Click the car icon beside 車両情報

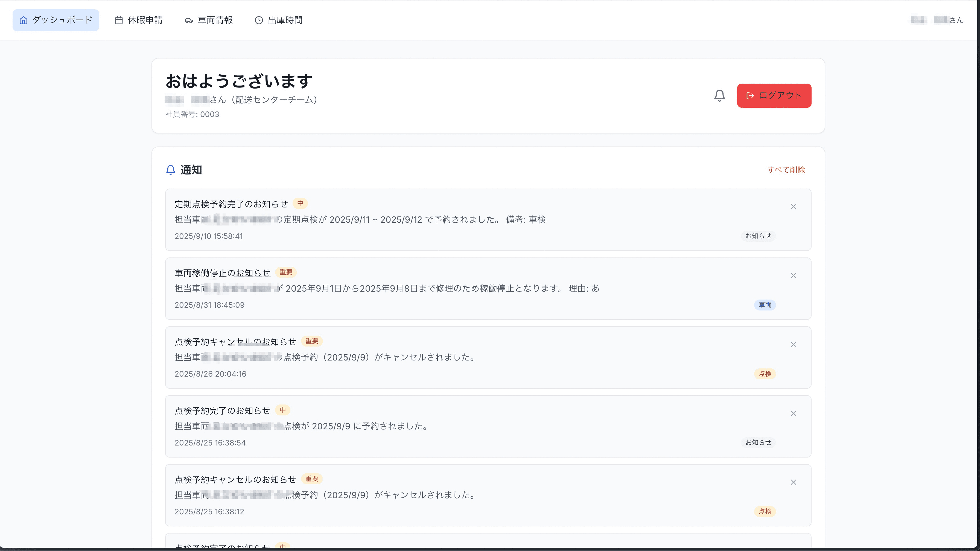[189, 20]
